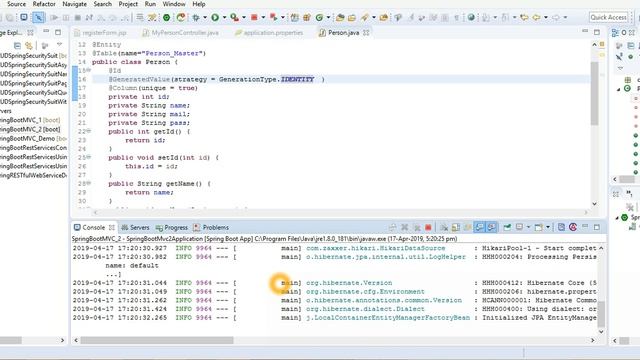The image size is (640, 360).
Task: Click the Debug bug icon
Action: tap(196, 18)
